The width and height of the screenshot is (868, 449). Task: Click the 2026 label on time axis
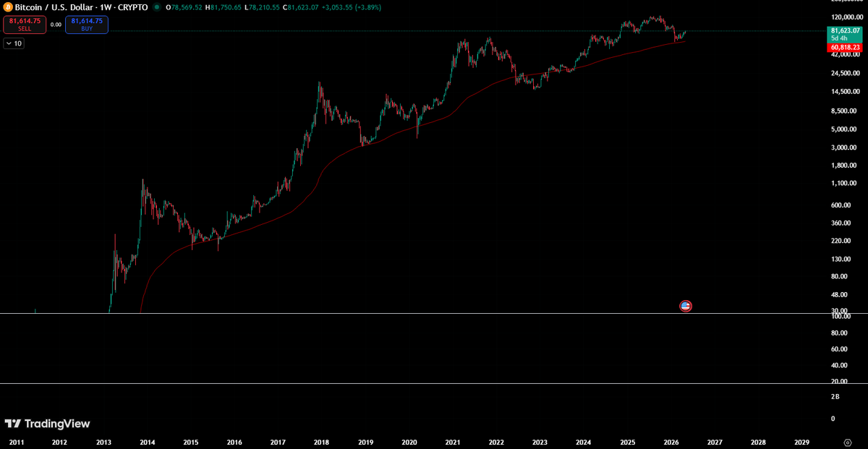[671, 441]
